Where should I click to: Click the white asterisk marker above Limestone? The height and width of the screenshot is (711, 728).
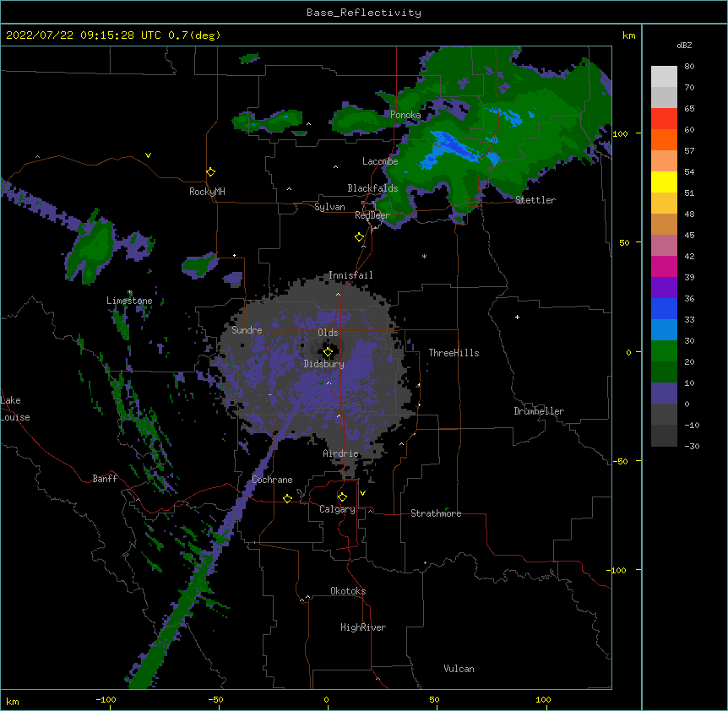[x=130, y=292]
